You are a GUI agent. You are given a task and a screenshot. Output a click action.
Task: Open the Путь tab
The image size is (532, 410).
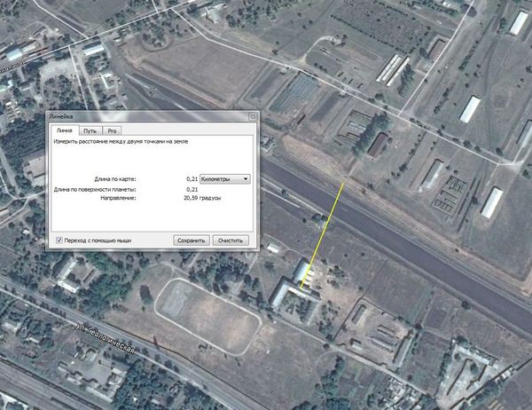[90, 130]
